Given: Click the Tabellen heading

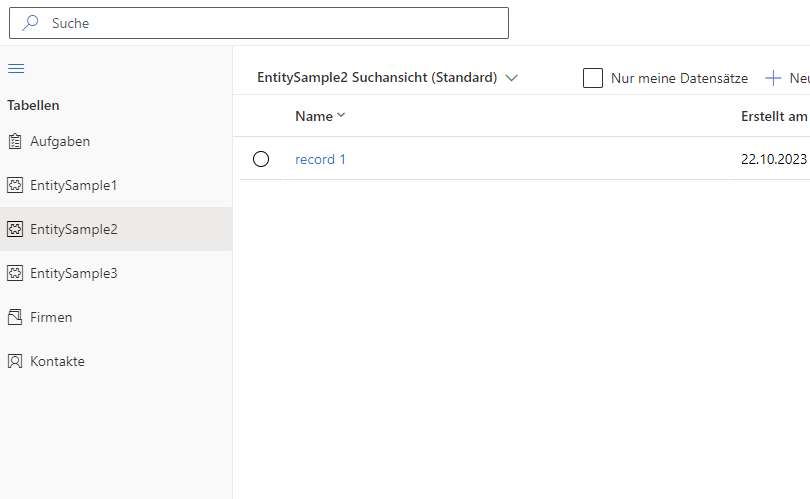Looking at the screenshot, I should tap(33, 105).
